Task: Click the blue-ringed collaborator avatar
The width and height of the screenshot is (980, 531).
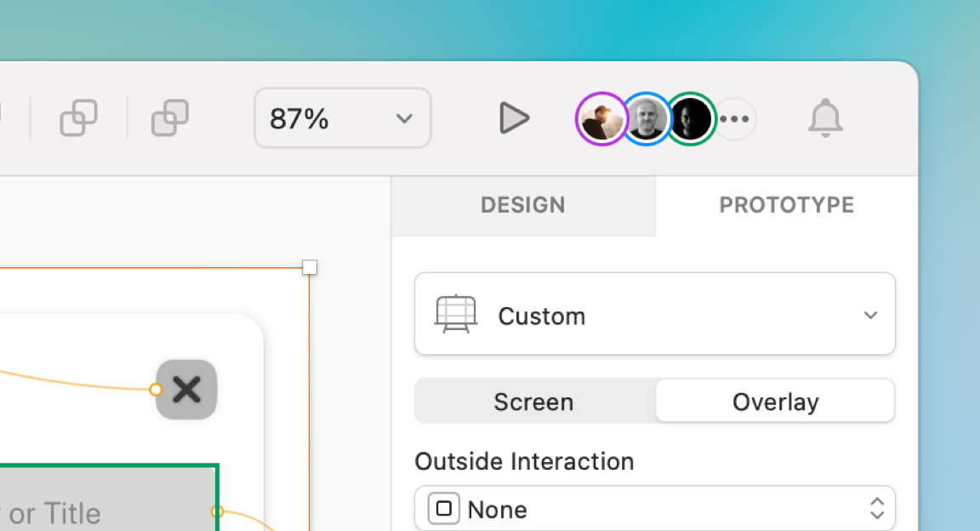Action: click(x=647, y=118)
